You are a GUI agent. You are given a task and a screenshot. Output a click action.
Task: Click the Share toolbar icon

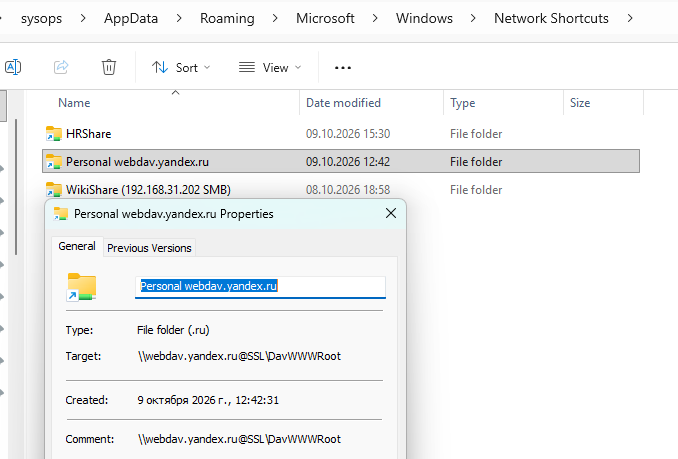click(x=61, y=67)
